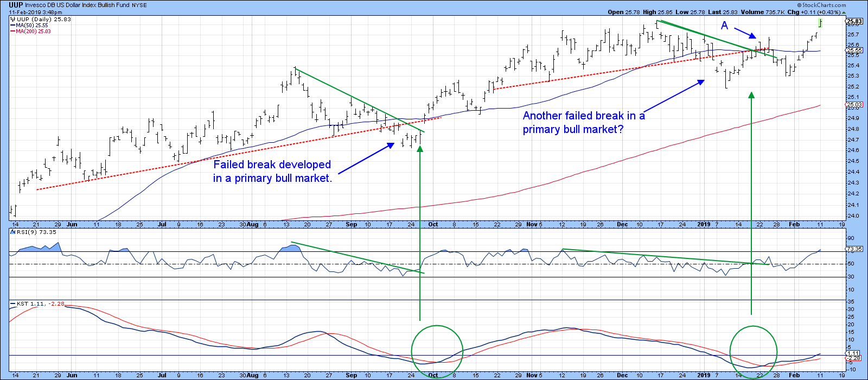Click the MA(50) 25.55 legend entry
Viewport: 868px width, 380px height.
point(30,25)
